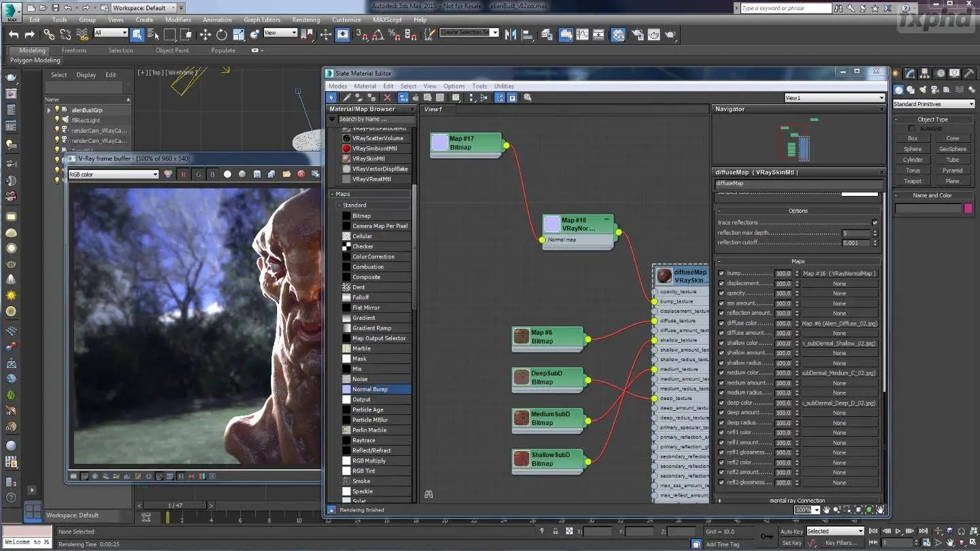Activate the Select Object tool
Image resolution: width=980 pixels, height=551 pixels.
pyautogui.click(x=137, y=35)
